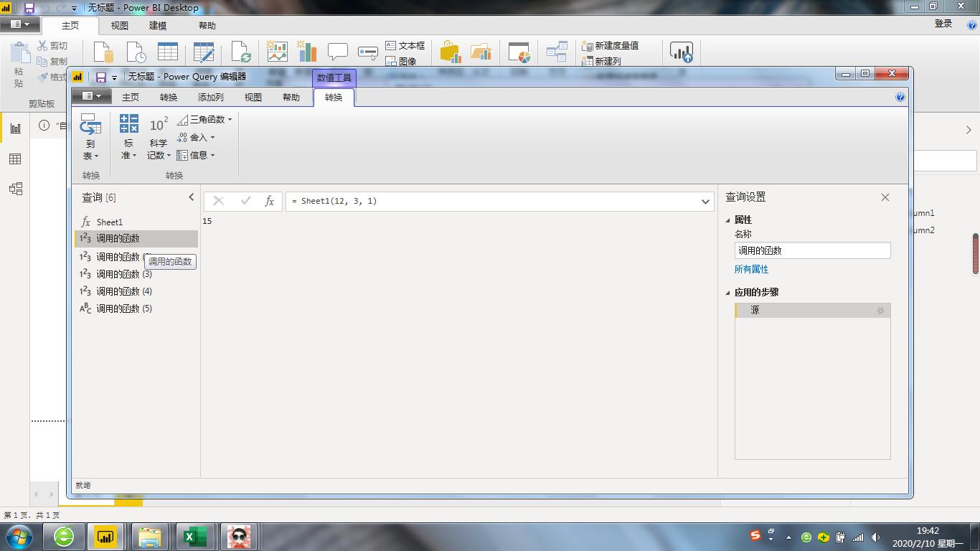Click save icon in Power Query title bar
This screenshot has width=980, height=551.
[x=101, y=77]
